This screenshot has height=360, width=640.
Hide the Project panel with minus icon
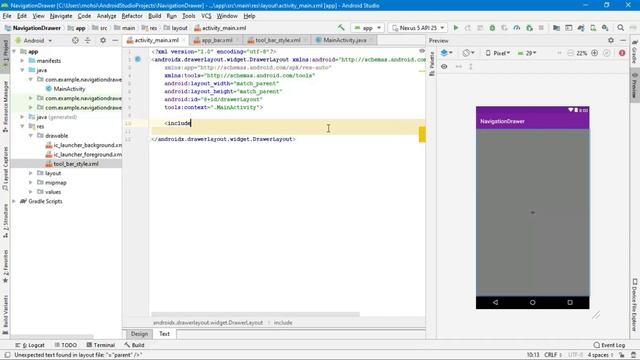click(115, 40)
